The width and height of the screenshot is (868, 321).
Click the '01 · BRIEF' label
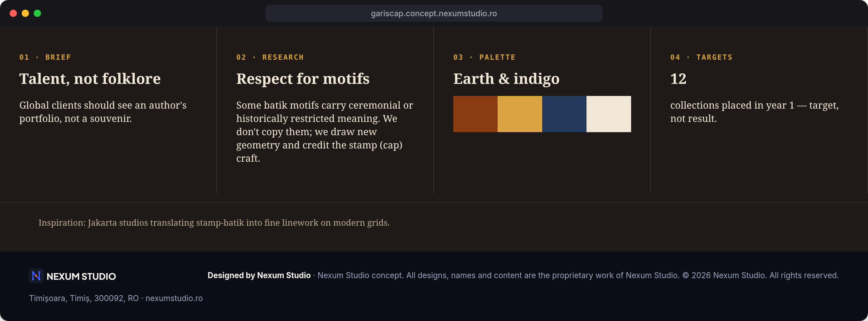pyautogui.click(x=45, y=57)
